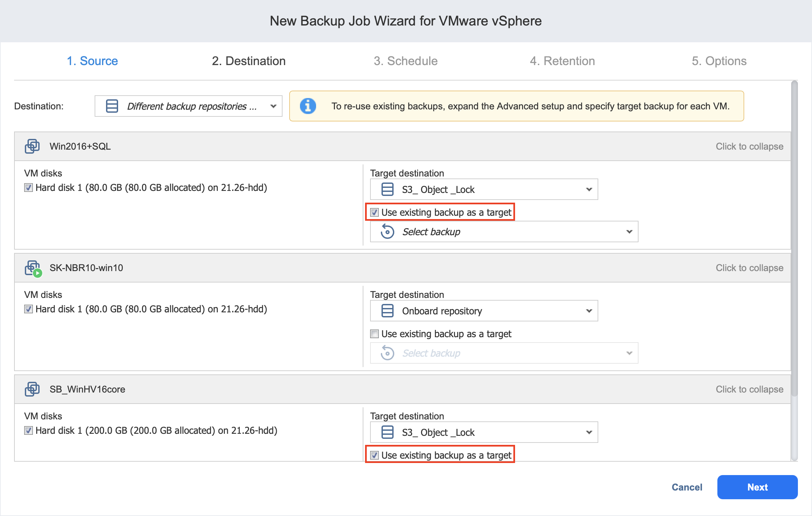This screenshot has width=812, height=516.
Task: Open Onboard repository target dropdown
Action: [484, 311]
